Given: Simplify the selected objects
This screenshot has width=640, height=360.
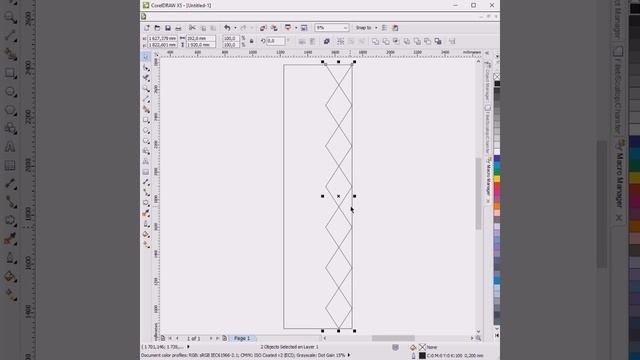Looking at the screenshot, I should [407, 41].
